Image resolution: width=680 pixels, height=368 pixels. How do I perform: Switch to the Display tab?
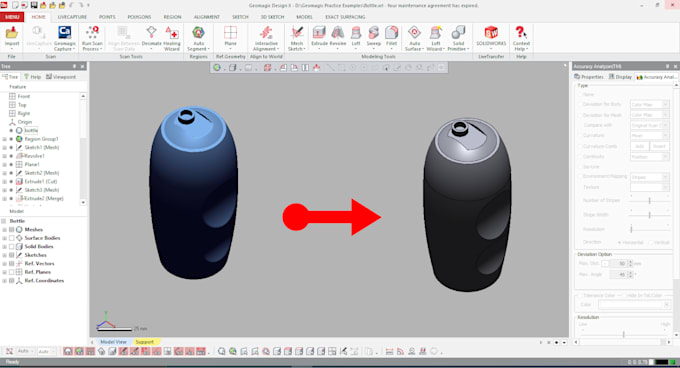pos(620,77)
